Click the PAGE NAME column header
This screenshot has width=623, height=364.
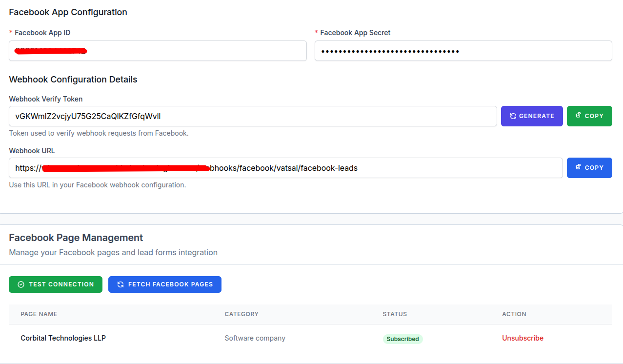[39, 314]
